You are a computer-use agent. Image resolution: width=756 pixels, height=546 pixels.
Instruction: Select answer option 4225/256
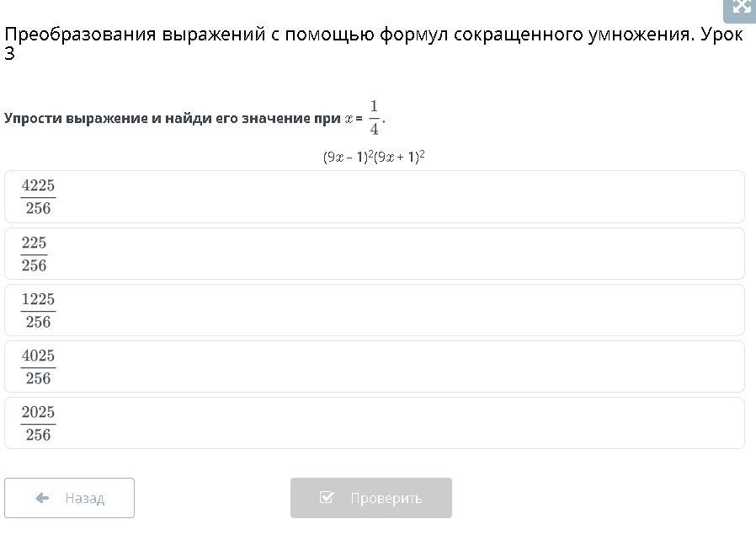(374, 196)
